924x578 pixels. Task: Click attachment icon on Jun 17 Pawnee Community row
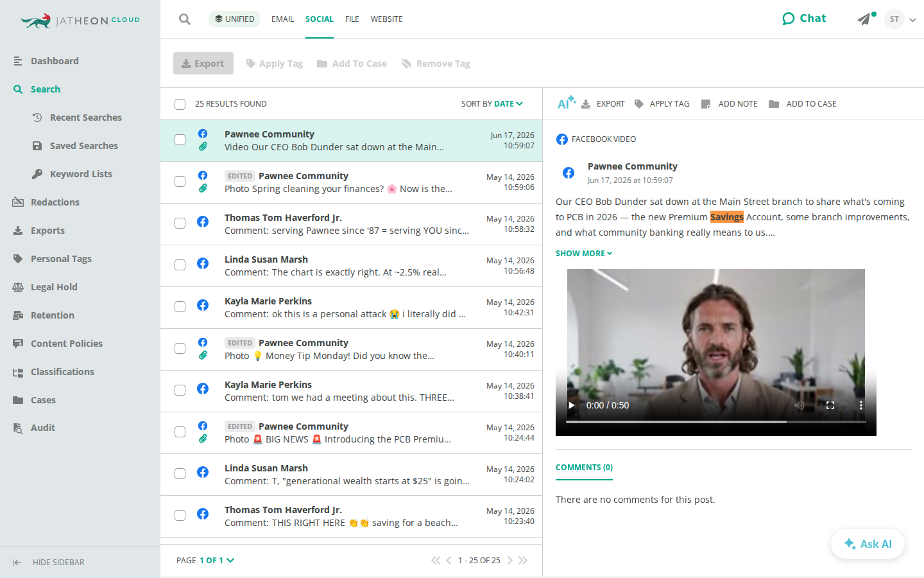click(x=203, y=146)
